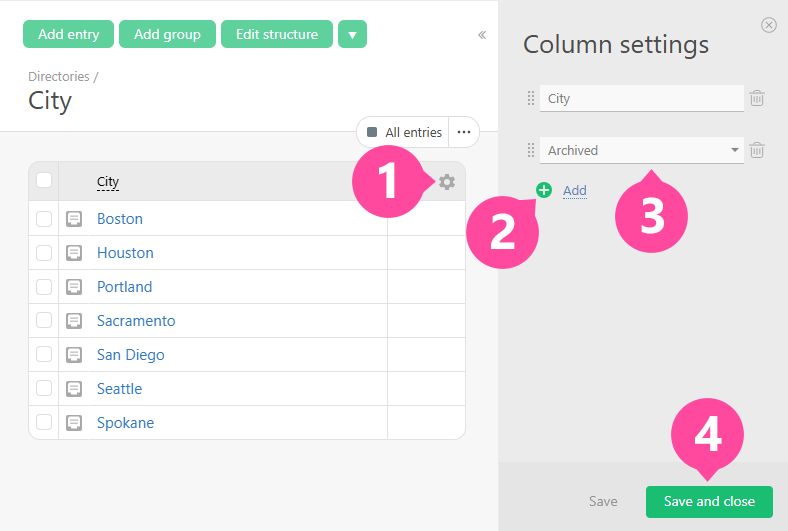Screen dimensions: 788x531
Task: Click Save and close button
Action: click(x=709, y=501)
